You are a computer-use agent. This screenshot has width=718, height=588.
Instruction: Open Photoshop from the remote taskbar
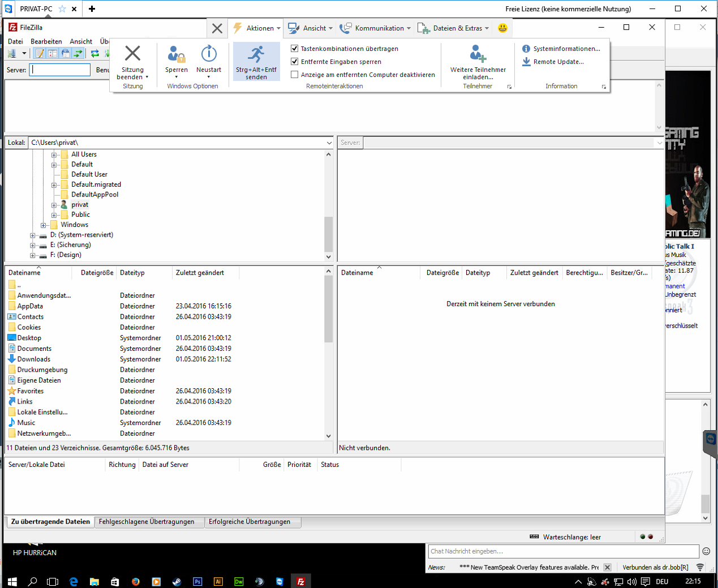[197, 581]
